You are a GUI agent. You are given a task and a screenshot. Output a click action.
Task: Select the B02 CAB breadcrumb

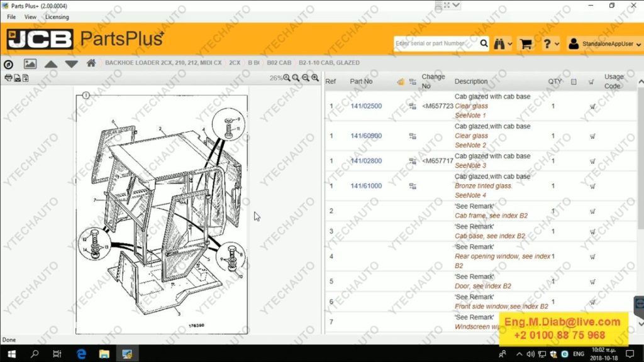pyautogui.click(x=279, y=63)
